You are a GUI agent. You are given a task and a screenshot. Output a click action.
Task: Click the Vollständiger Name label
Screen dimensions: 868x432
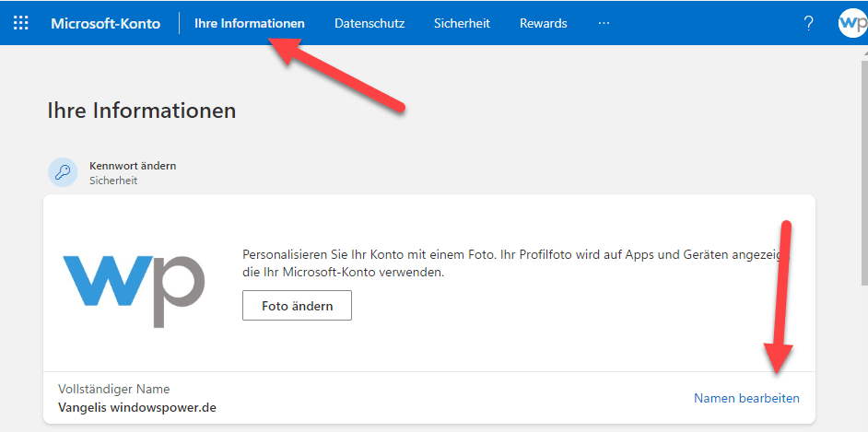click(113, 389)
